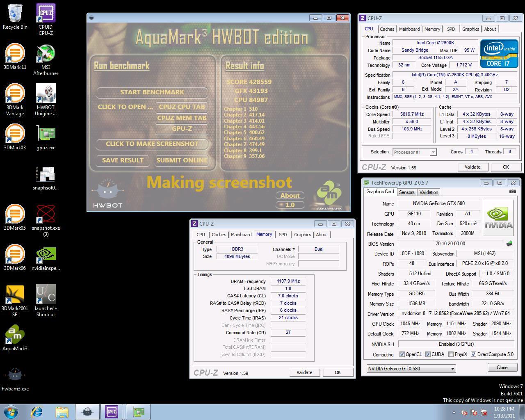The width and height of the screenshot is (525, 420).
Task: Open 3DMark2001 SE desktop icon
Action: [15, 301]
